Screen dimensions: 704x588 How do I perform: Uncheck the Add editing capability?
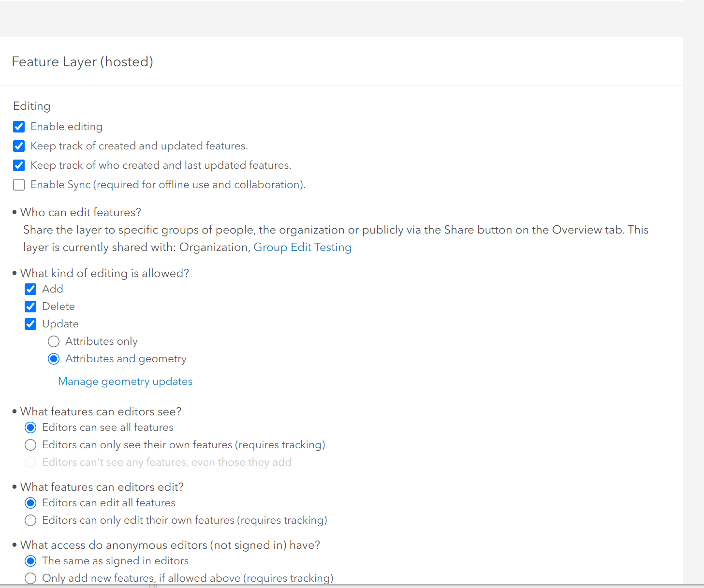click(x=30, y=289)
